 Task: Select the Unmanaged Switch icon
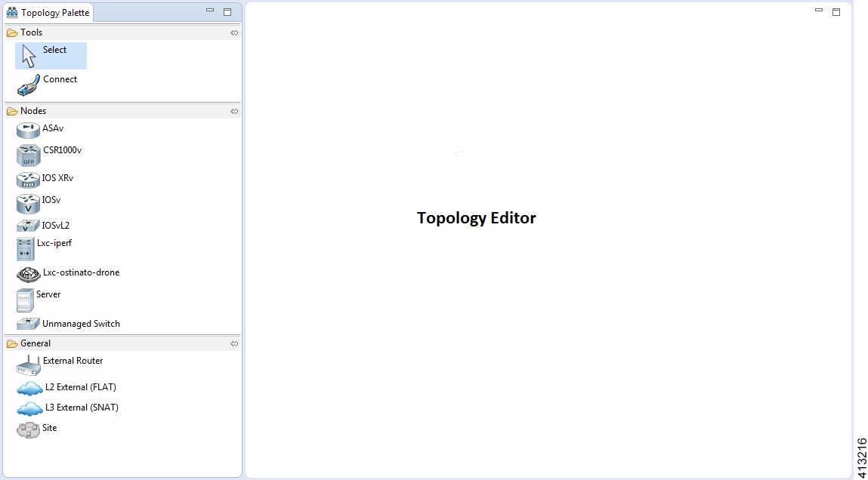28,324
